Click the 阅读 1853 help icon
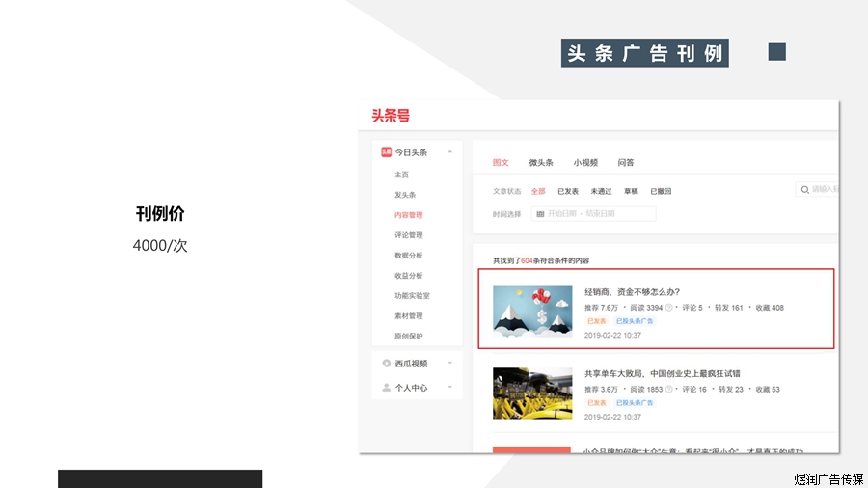Screen dimensions: 868x488 point(668,390)
